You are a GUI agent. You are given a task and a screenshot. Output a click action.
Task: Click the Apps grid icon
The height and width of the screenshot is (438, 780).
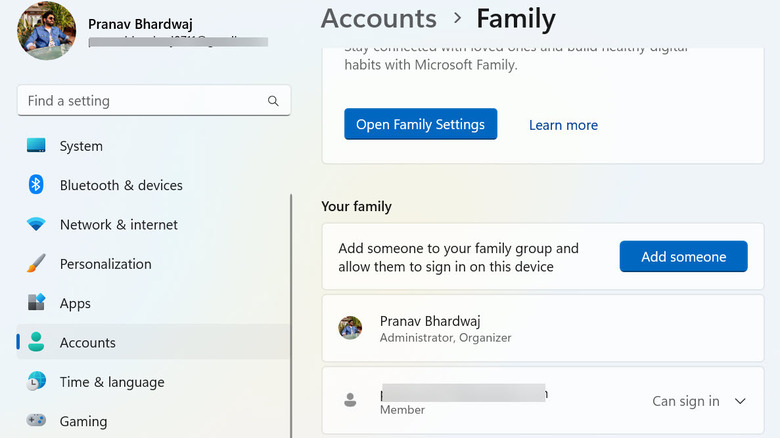point(36,303)
